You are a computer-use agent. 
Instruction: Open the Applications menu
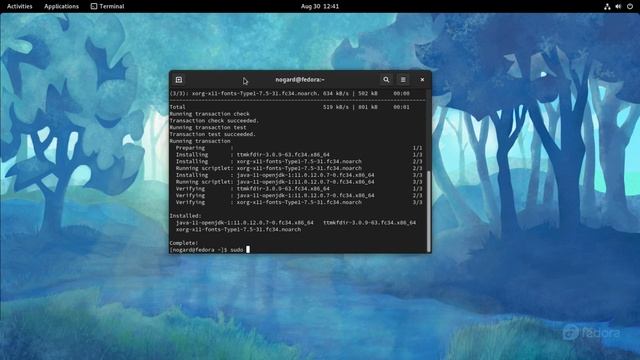pos(61,6)
